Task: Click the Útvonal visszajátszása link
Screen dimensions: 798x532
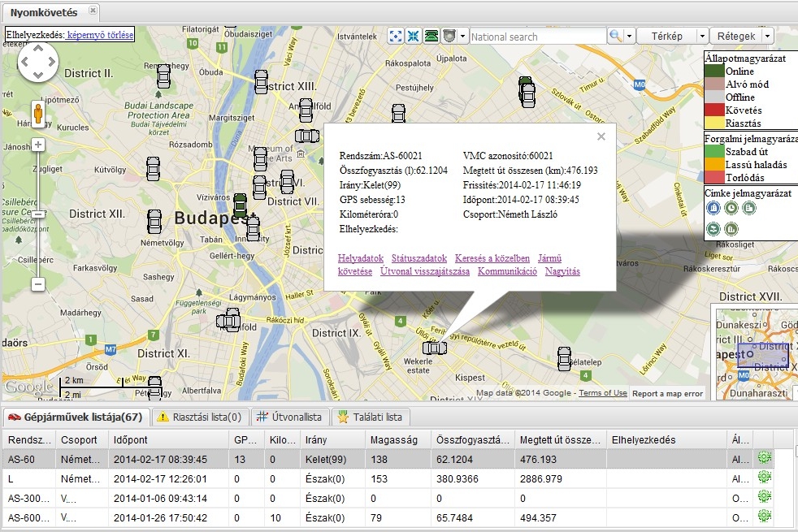Action: point(424,271)
